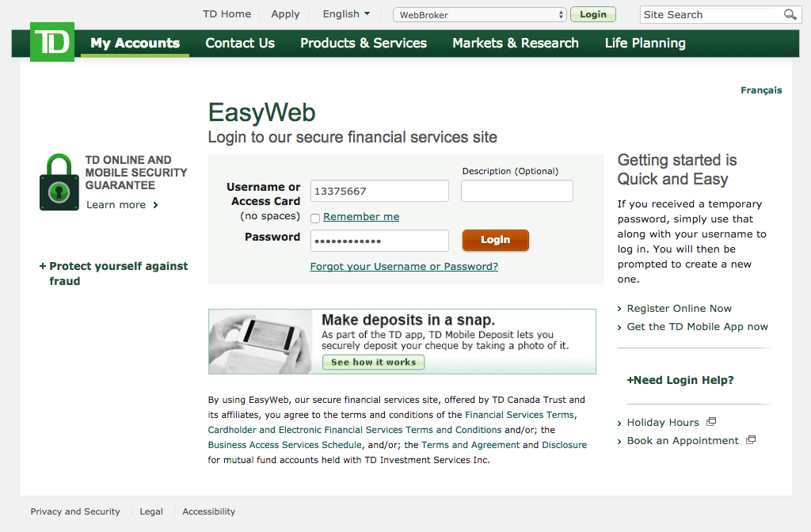Open Financial Services Terms link
This screenshot has height=532, width=811.
(520, 415)
